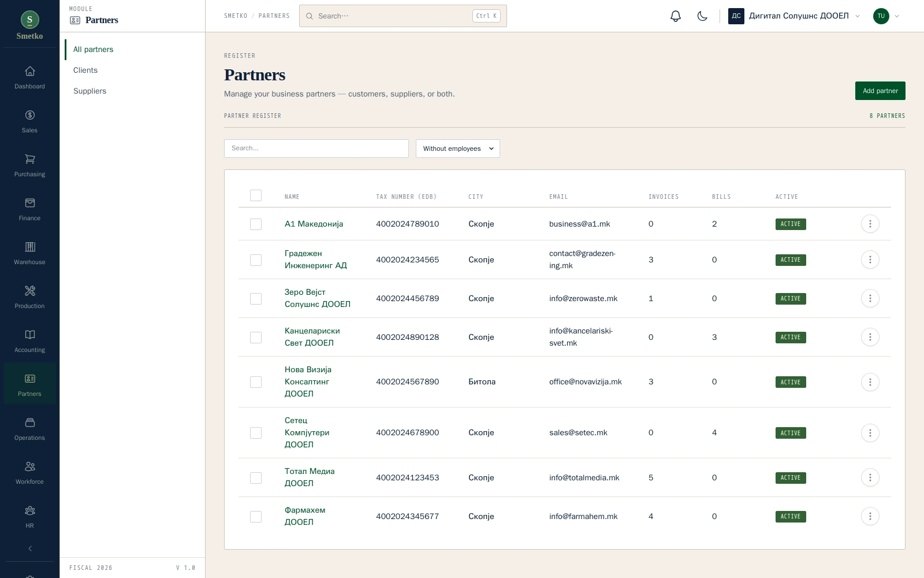Open the Дигитал Солушнс ДООЕЛ company switcher
Viewport: 924px width, 578px height.
click(x=795, y=16)
